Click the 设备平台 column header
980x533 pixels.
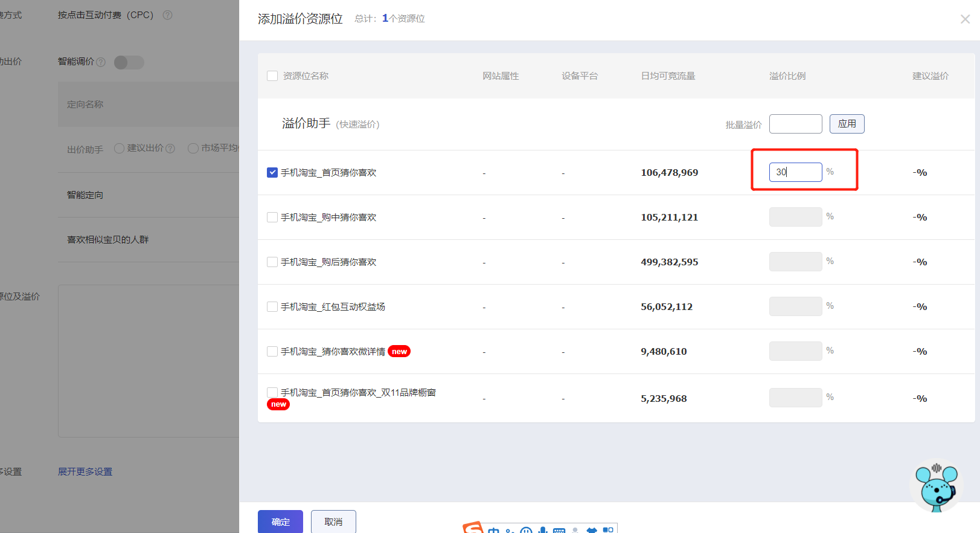tap(580, 76)
